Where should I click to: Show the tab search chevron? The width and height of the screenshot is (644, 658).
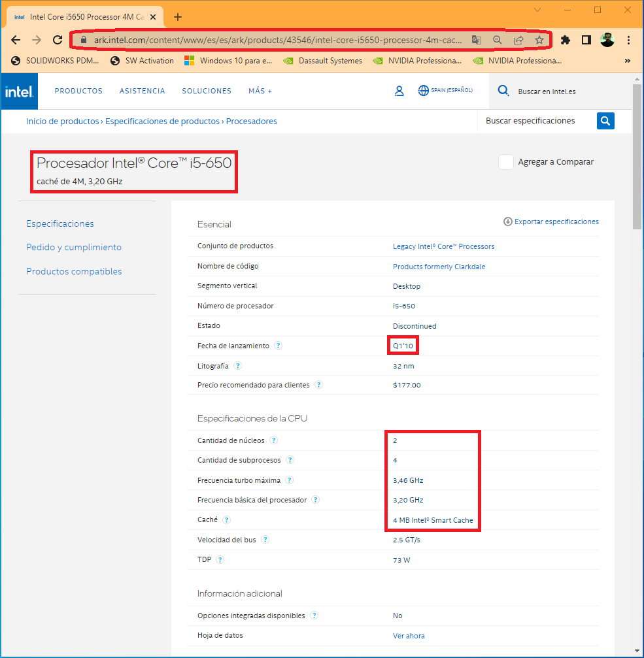coord(537,10)
